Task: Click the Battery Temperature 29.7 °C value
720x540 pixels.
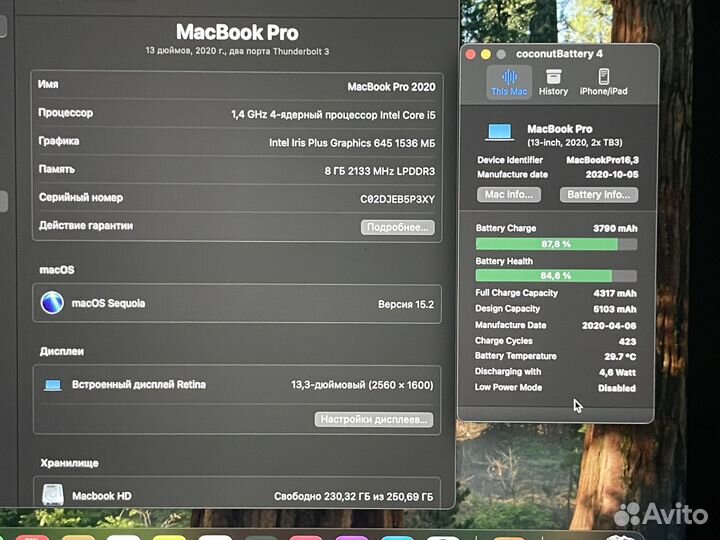Action: (x=620, y=356)
